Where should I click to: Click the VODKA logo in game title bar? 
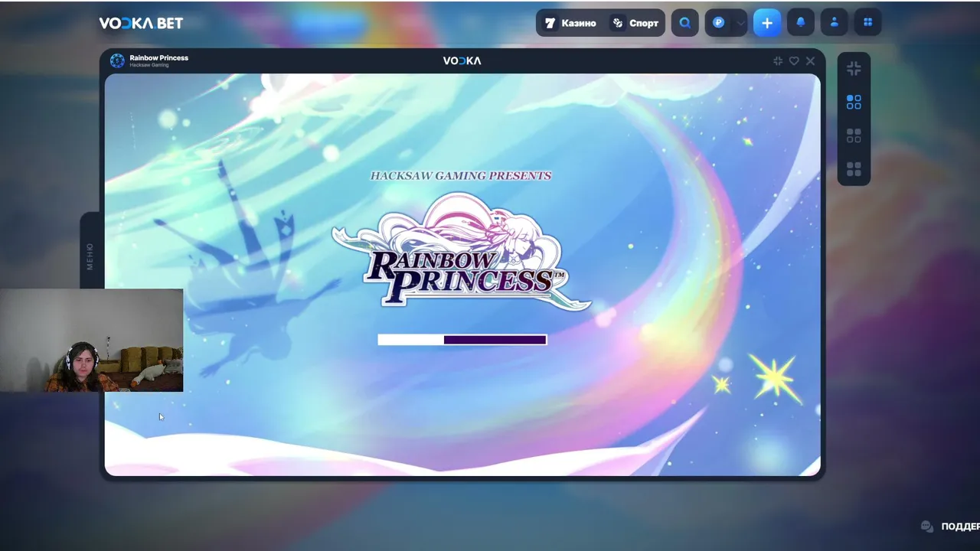pos(462,60)
